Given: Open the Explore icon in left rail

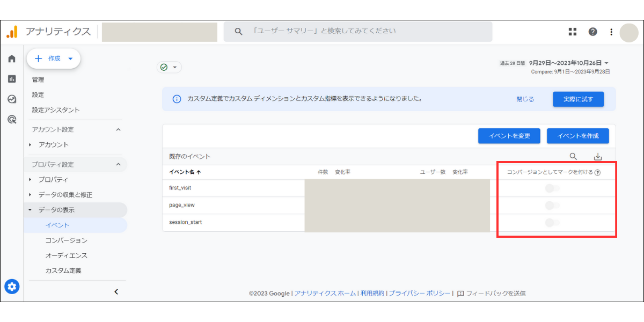Looking at the screenshot, I should (12, 99).
